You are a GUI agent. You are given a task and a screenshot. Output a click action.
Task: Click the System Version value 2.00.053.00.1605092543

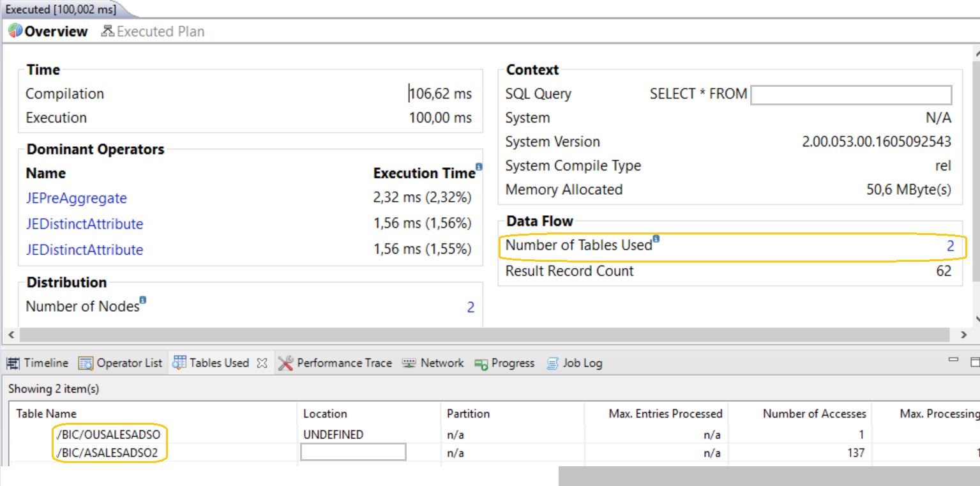point(877,142)
